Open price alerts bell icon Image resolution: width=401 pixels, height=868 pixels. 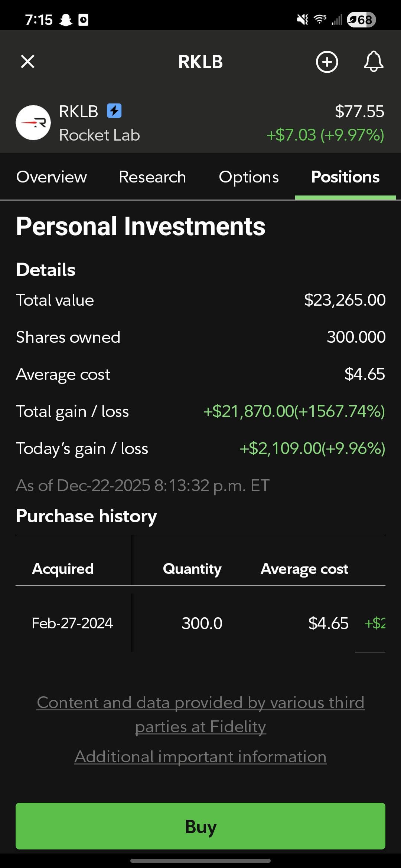click(373, 62)
